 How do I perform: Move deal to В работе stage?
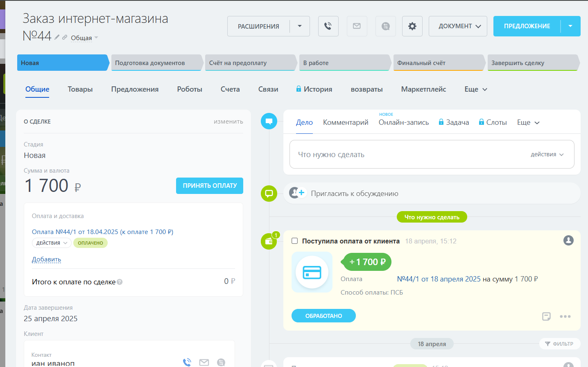pyautogui.click(x=344, y=63)
